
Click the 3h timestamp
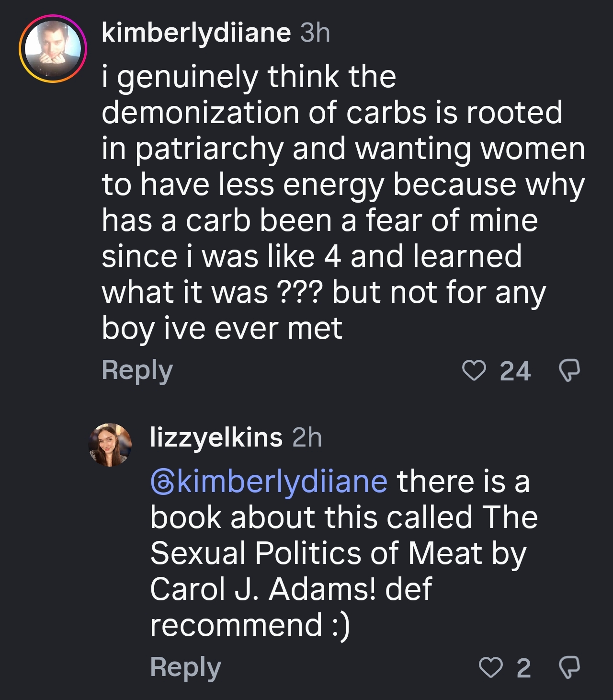point(315,33)
